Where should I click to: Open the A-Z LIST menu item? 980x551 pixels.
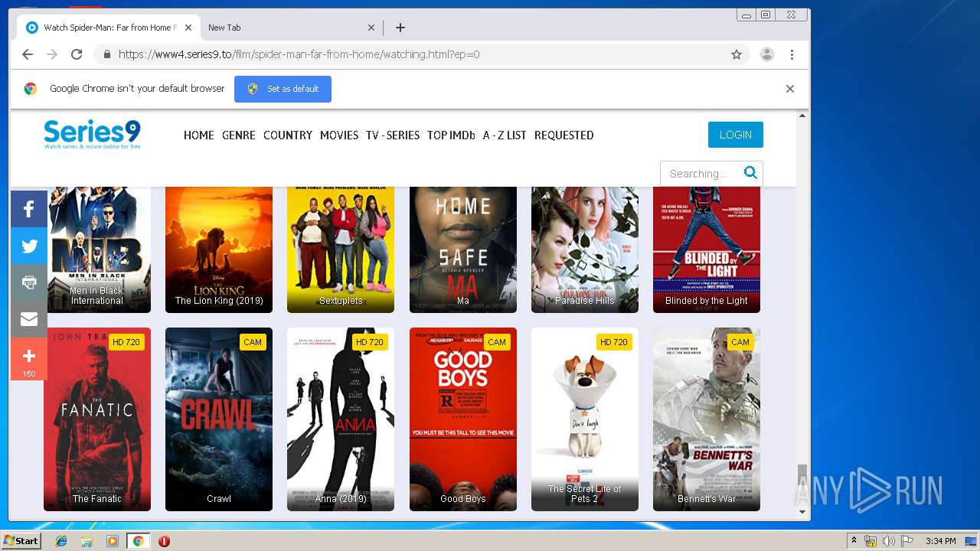505,135
